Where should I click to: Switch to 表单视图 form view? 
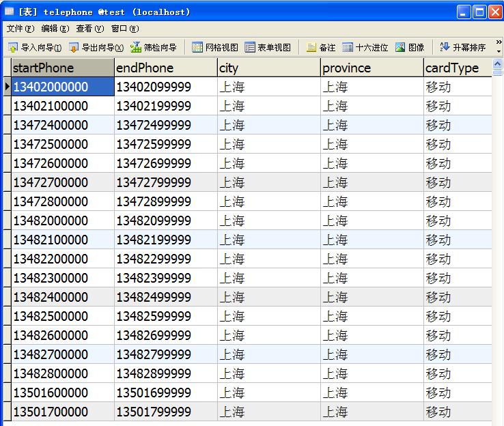[268, 48]
